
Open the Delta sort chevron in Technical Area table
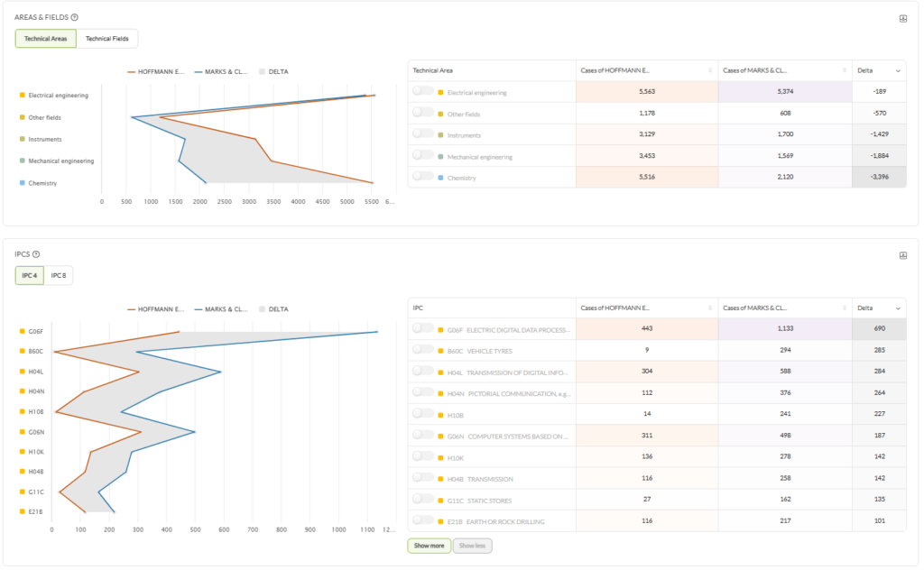point(898,70)
